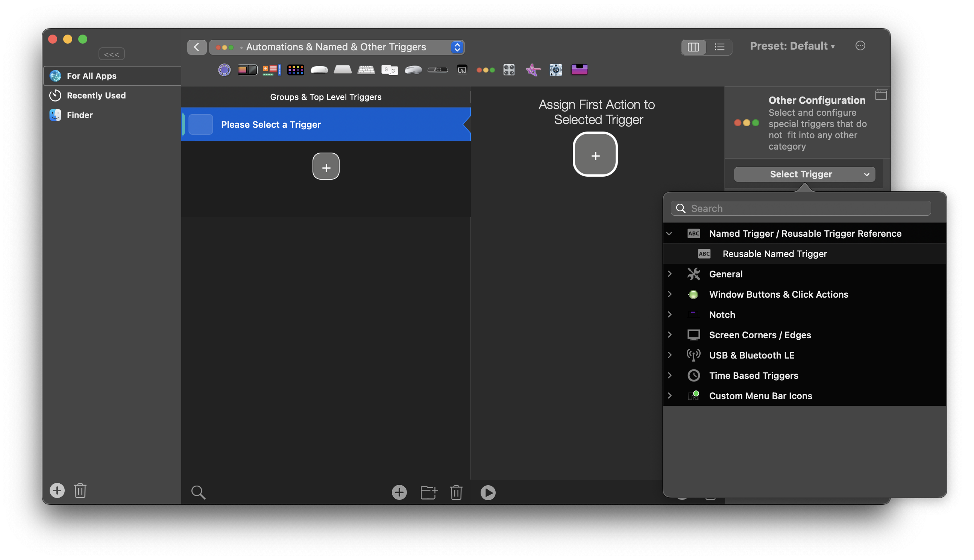Open Magic Mouse triggers section
This screenshot has width=974, height=560.
click(x=319, y=70)
